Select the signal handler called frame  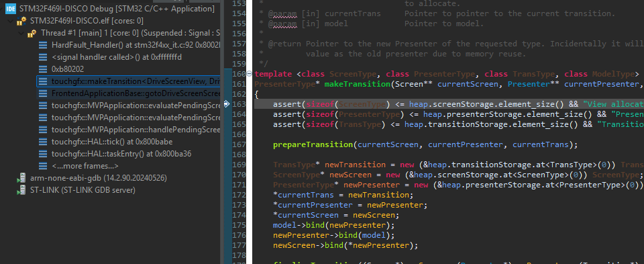(x=117, y=57)
